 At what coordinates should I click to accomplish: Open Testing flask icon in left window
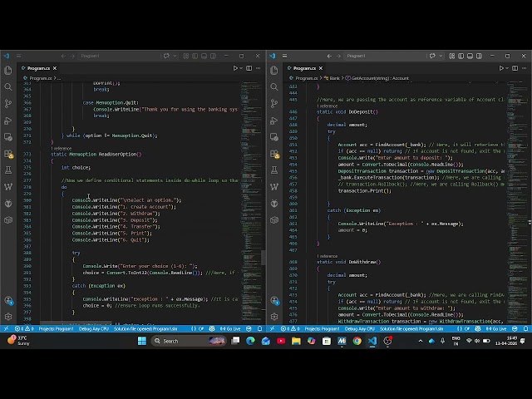pos(8,170)
